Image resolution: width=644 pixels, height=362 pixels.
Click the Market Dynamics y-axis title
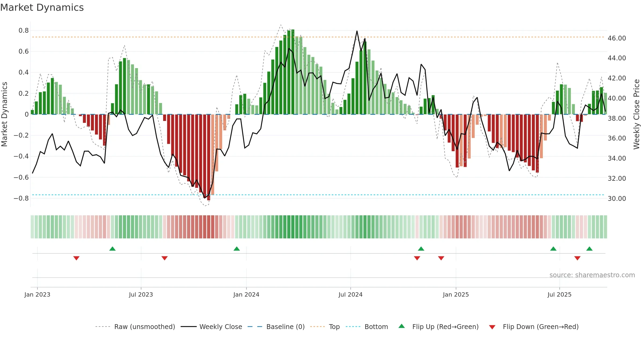tap(4, 114)
